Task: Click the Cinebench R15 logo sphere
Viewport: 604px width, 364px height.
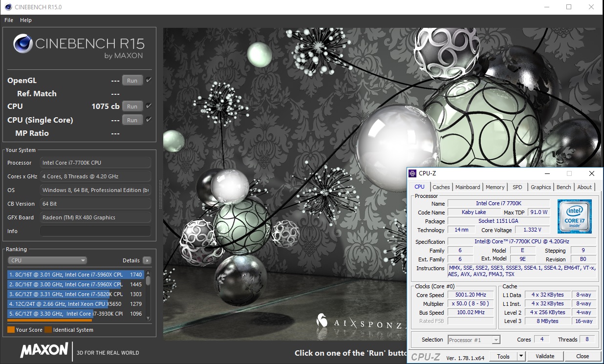Action: point(22,43)
